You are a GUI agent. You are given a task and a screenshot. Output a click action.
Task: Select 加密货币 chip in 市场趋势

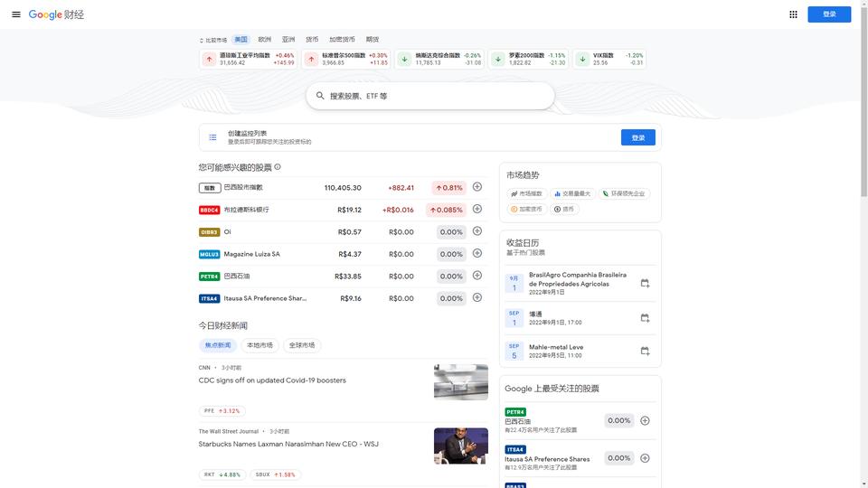tap(526, 209)
